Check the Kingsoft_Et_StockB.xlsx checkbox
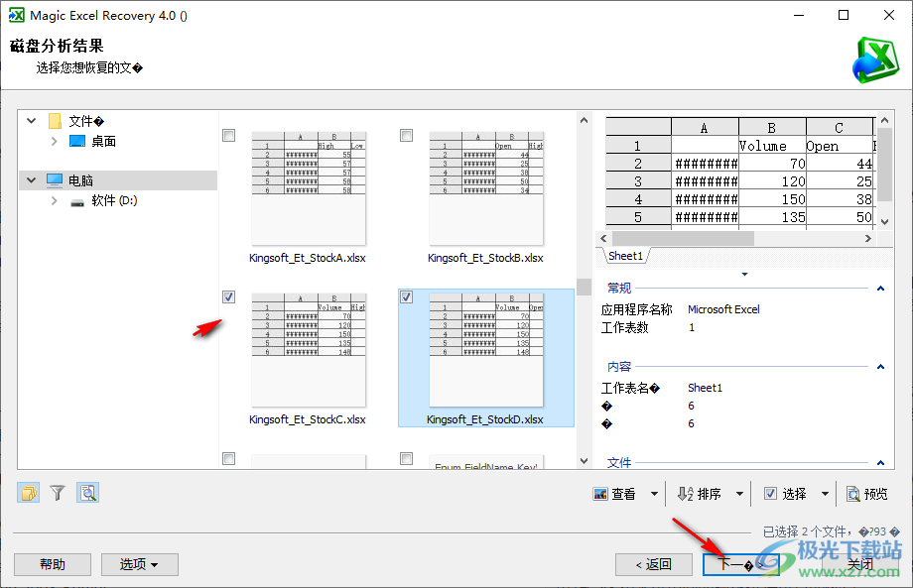 (x=406, y=136)
